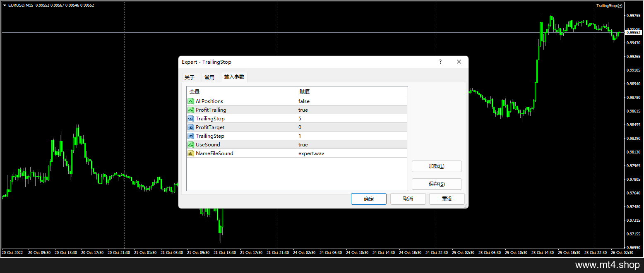Click the EURUSD,M15 chart title text

pos(21,5)
